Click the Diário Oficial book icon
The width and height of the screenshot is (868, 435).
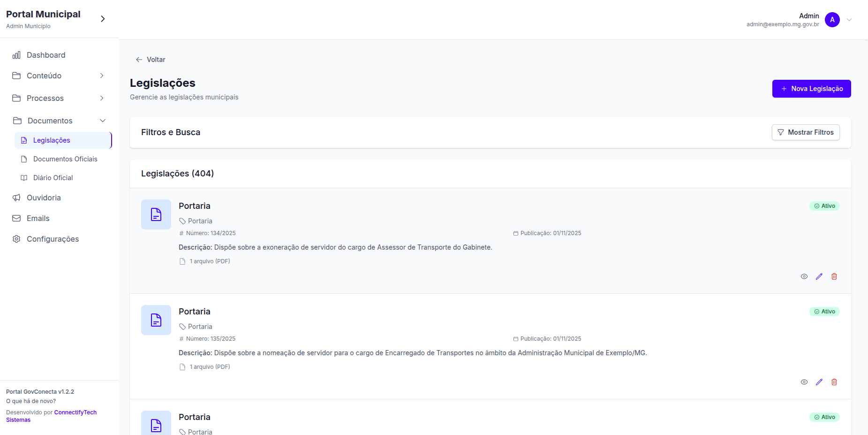(x=23, y=178)
